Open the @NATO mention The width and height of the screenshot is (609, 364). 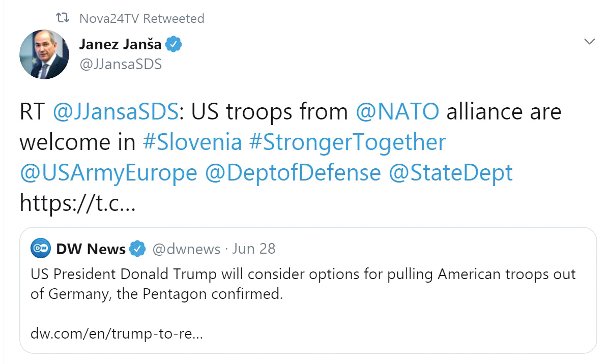pyautogui.click(x=397, y=112)
